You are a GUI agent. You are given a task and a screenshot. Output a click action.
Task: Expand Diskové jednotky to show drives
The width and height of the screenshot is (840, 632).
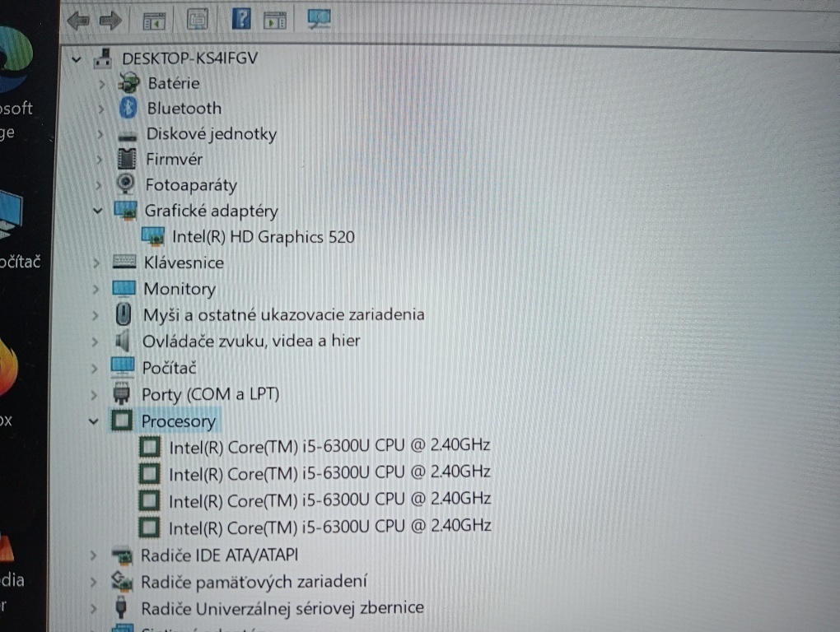pos(100,133)
